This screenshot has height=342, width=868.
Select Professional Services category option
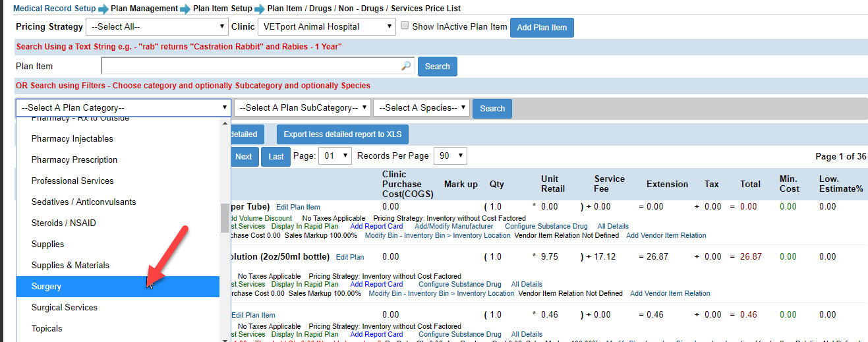[x=118, y=181]
